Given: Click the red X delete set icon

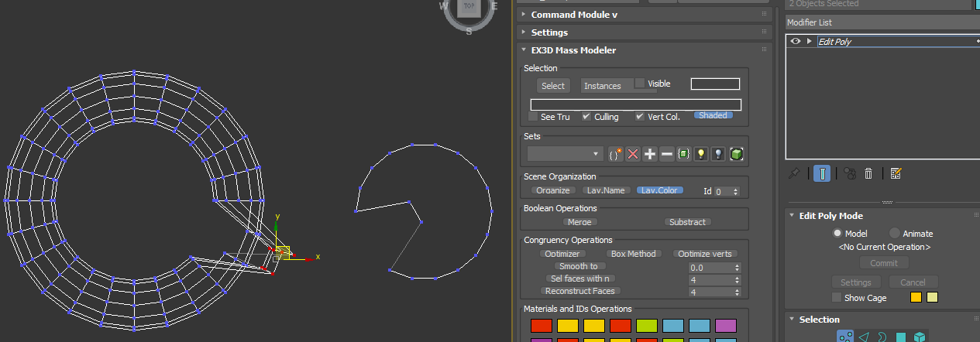Looking at the screenshot, I should tap(633, 154).
